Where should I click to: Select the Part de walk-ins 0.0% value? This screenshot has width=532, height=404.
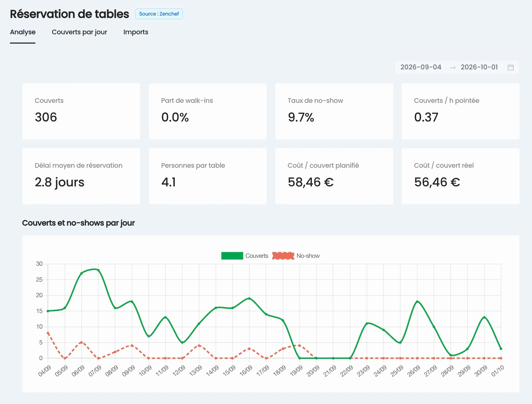pos(175,117)
